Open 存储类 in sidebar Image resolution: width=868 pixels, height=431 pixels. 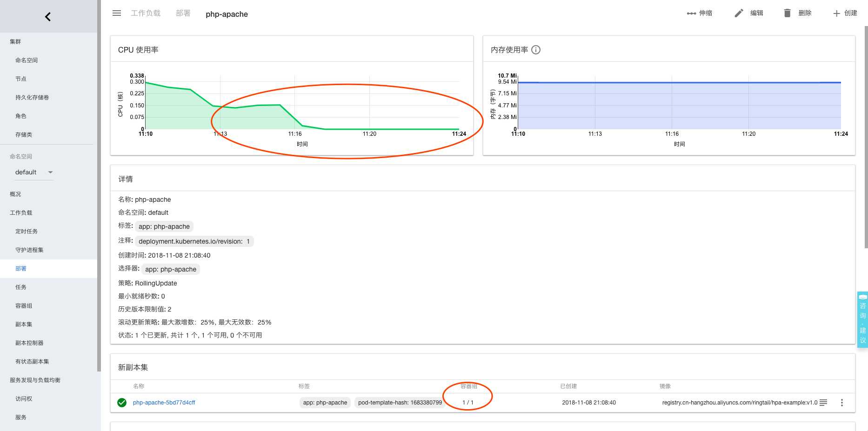[24, 135]
